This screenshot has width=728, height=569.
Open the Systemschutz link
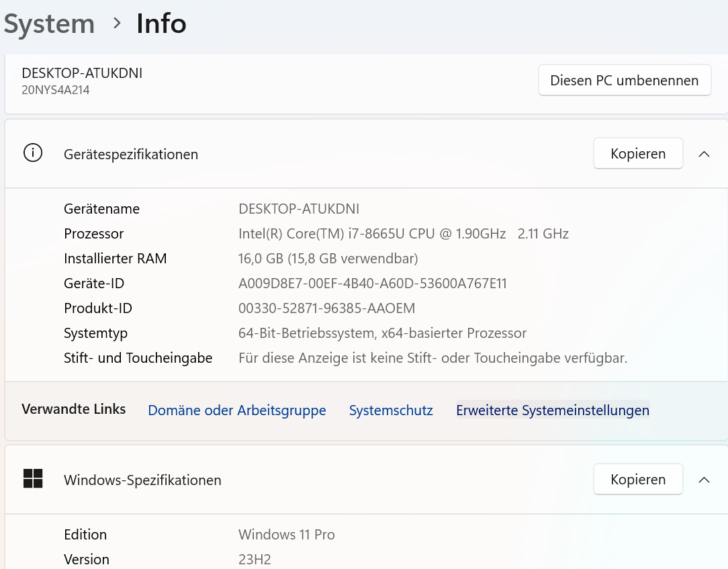click(x=391, y=410)
